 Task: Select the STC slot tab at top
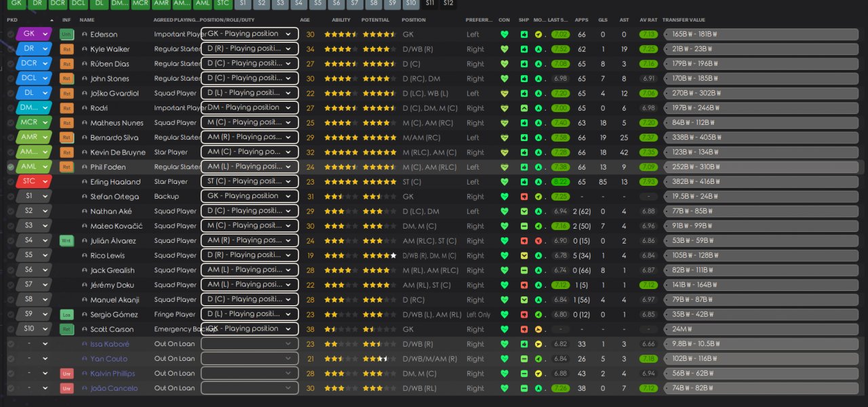223,3
